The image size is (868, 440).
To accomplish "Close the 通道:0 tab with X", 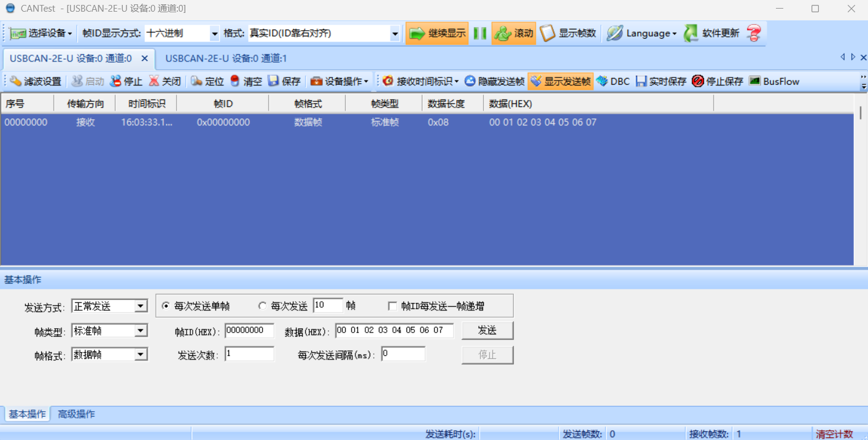I will 145,58.
